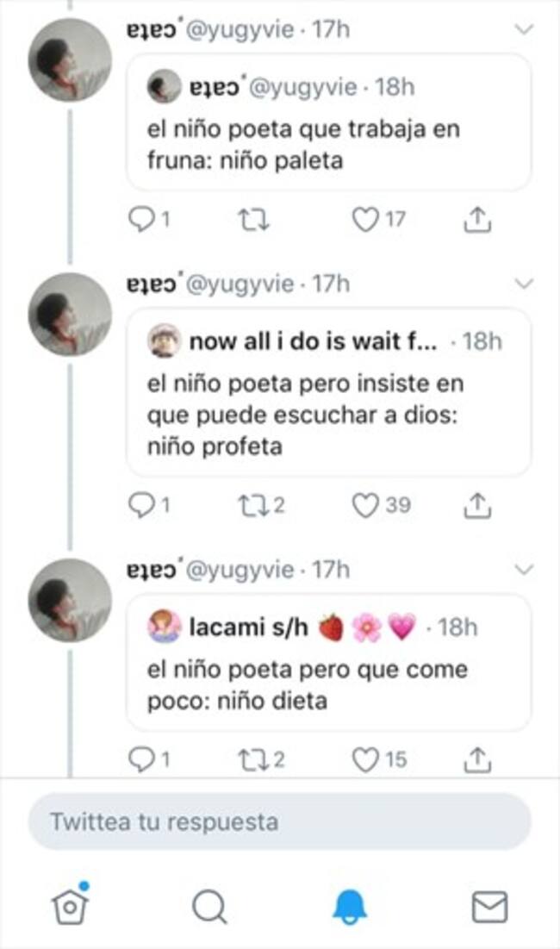The image size is (560, 949).
Task: Share the niño dieta tweet
Action: (x=476, y=759)
